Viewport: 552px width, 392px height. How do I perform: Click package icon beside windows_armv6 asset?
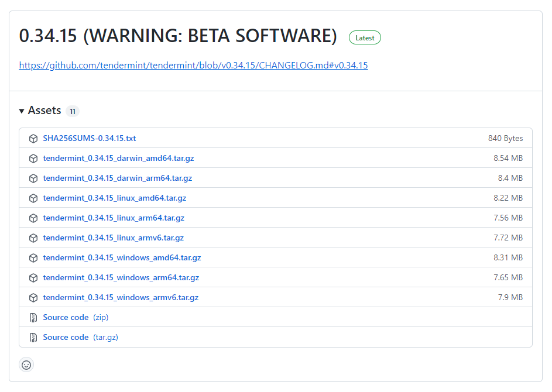33,298
